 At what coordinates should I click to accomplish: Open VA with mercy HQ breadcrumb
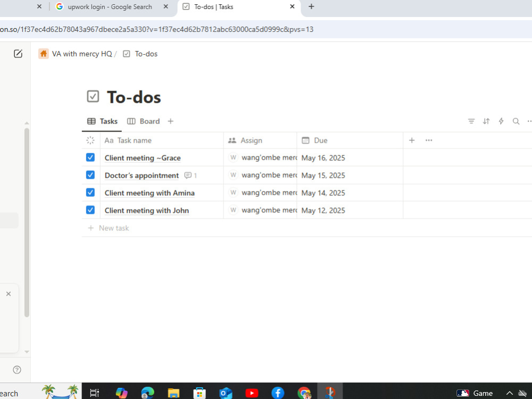click(76, 54)
